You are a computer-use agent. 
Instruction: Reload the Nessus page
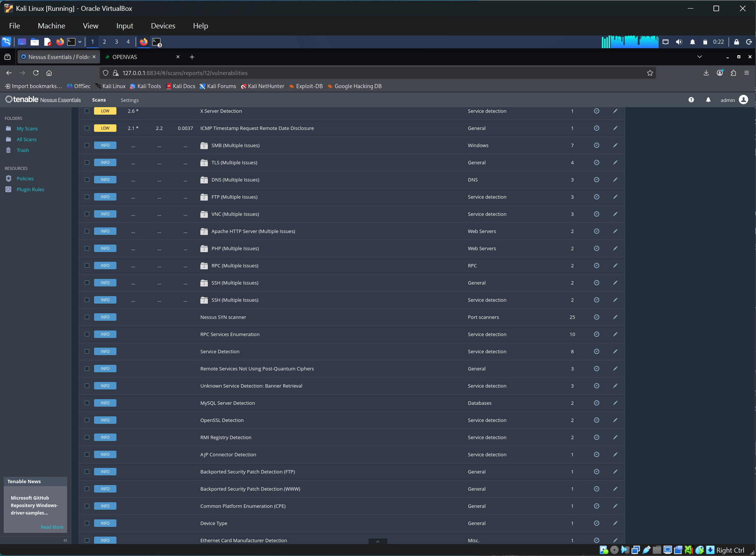pos(36,73)
